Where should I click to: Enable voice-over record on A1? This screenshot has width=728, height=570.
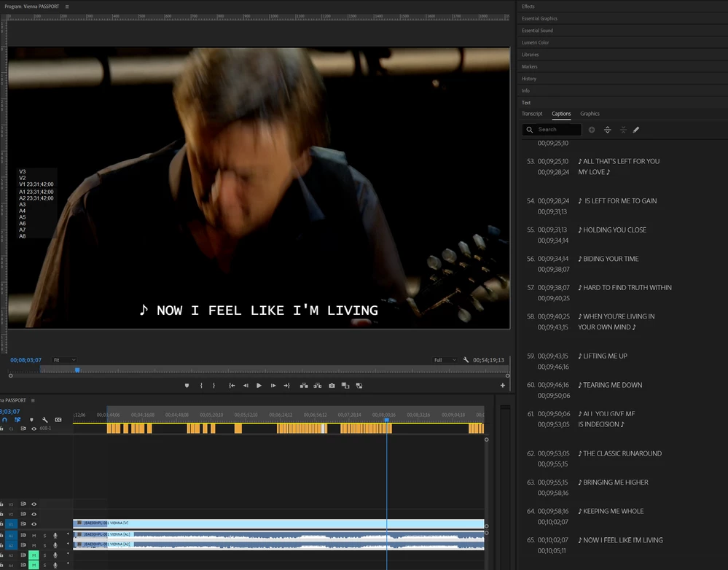point(55,536)
